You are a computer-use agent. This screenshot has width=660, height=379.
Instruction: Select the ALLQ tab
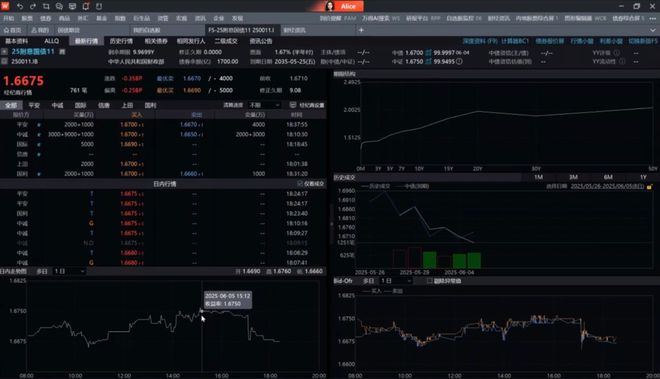pyautogui.click(x=51, y=41)
